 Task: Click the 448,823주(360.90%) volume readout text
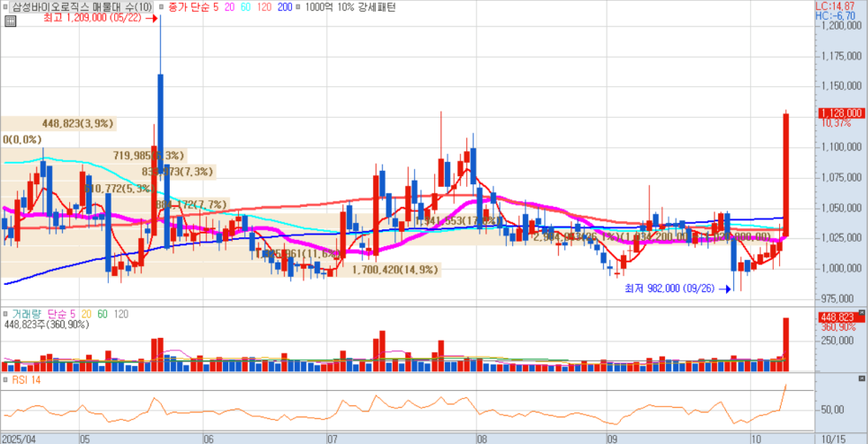coord(47,324)
